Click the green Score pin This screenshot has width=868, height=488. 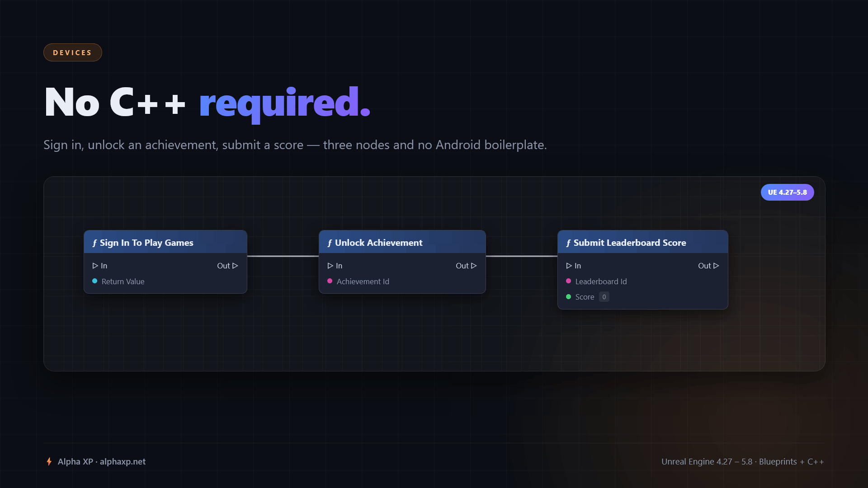point(569,296)
